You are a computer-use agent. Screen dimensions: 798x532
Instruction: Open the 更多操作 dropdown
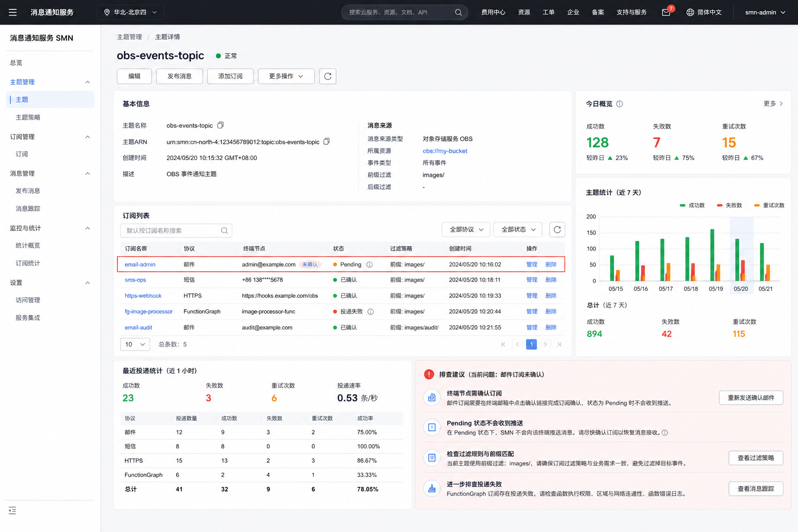point(286,76)
